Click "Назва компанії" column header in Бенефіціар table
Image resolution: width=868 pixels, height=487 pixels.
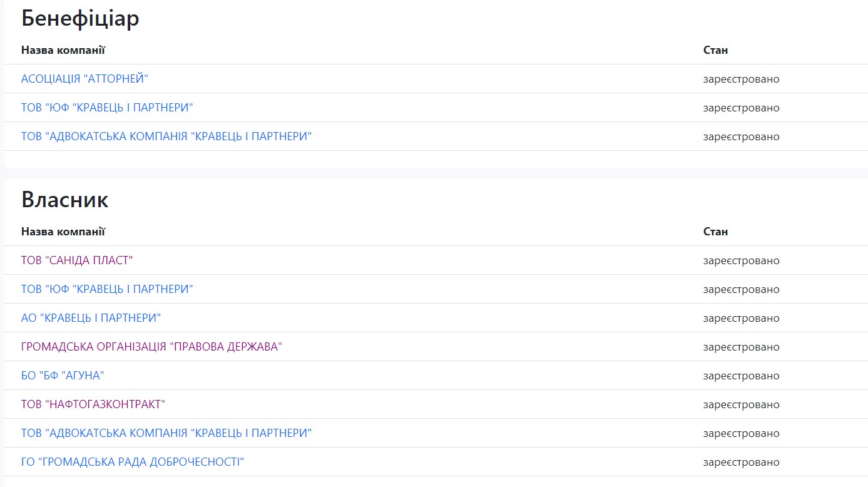coord(63,50)
